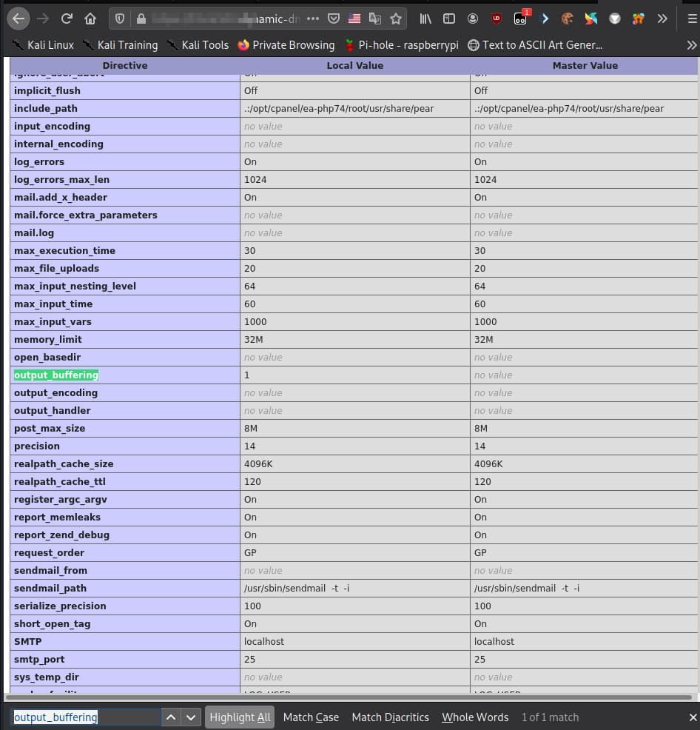Open the uBlock Origin extension icon

click(x=497, y=19)
